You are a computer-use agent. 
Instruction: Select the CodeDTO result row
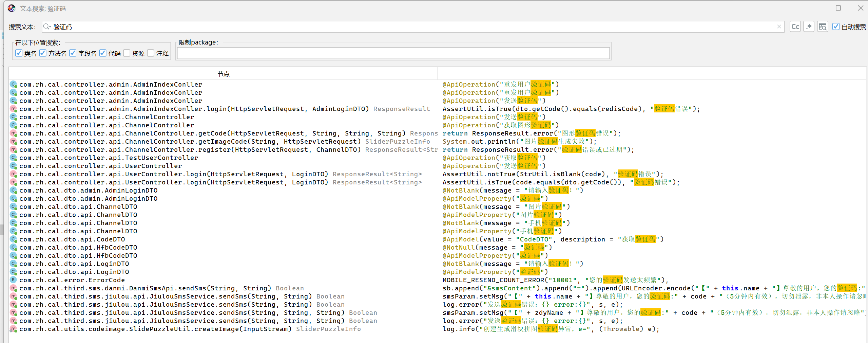(x=72, y=239)
